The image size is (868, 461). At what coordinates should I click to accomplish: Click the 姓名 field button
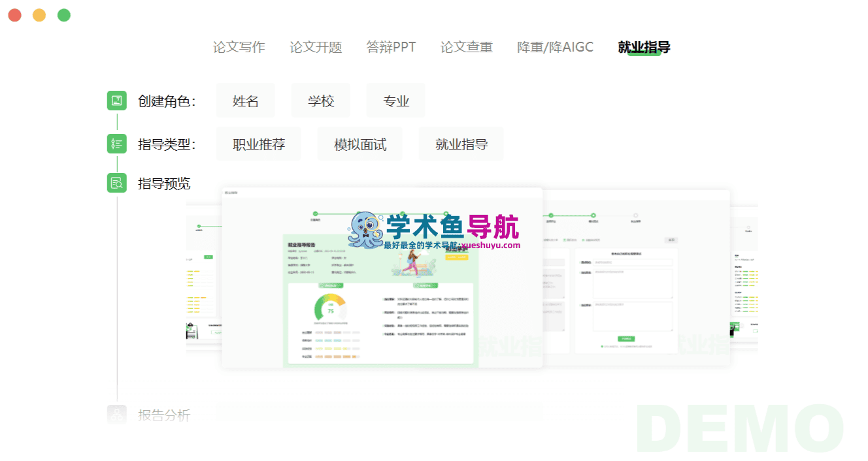[x=246, y=101]
